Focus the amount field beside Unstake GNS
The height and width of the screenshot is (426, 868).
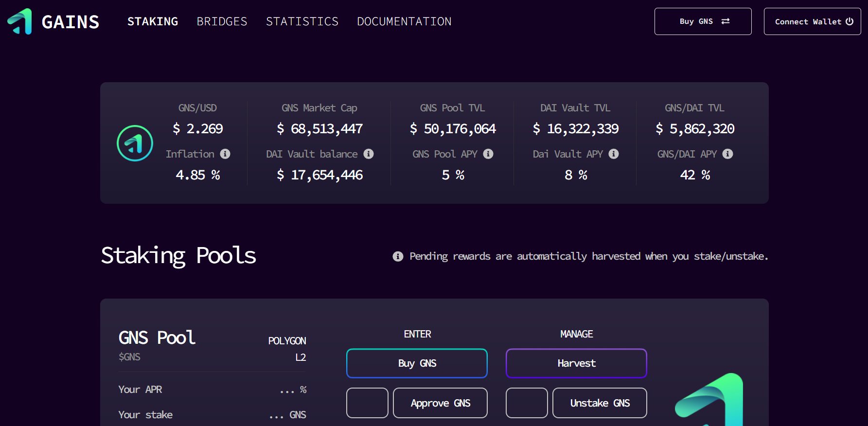tap(527, 403)
